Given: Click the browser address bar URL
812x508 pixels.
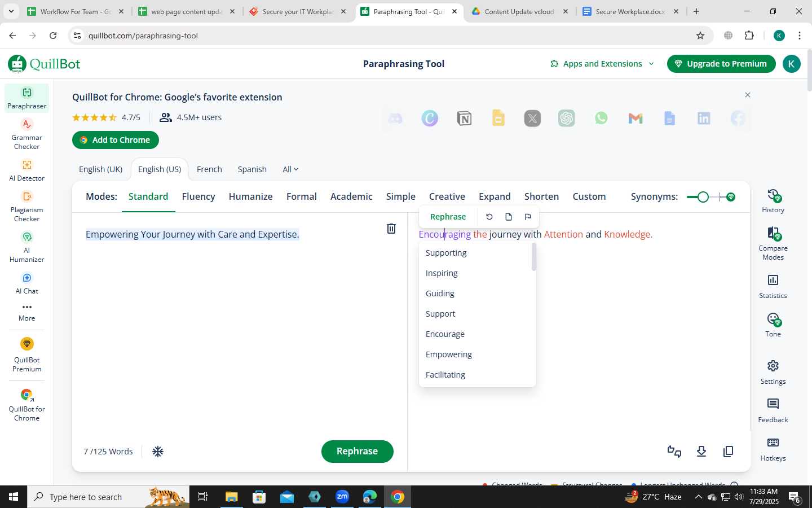Looking at the screenshot, I should click(x=143, y=36).
